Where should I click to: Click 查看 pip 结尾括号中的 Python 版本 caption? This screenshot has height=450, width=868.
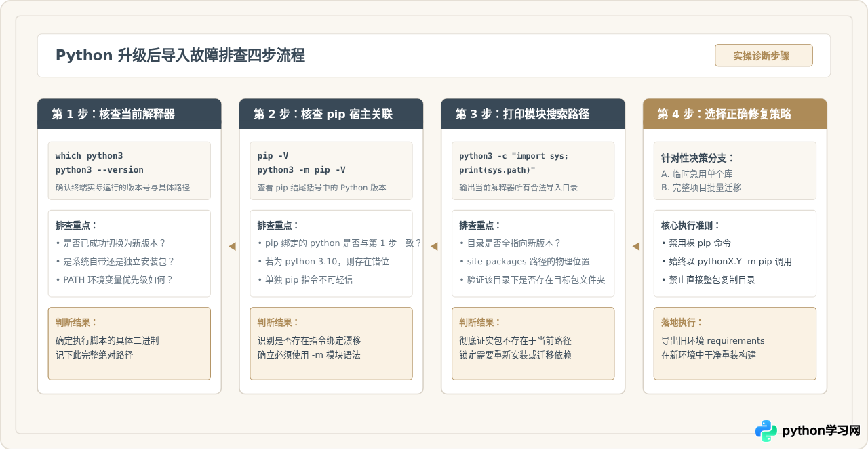pyautogui.click(x=321, y=187)
